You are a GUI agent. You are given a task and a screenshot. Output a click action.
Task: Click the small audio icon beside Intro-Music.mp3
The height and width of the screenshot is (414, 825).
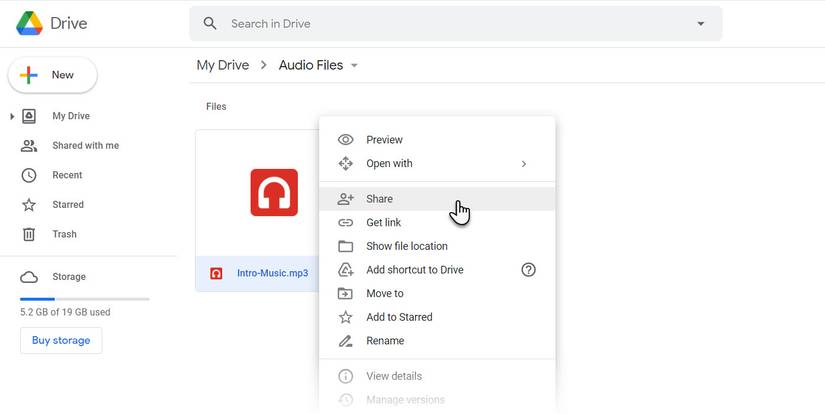[x=216, y=274]
